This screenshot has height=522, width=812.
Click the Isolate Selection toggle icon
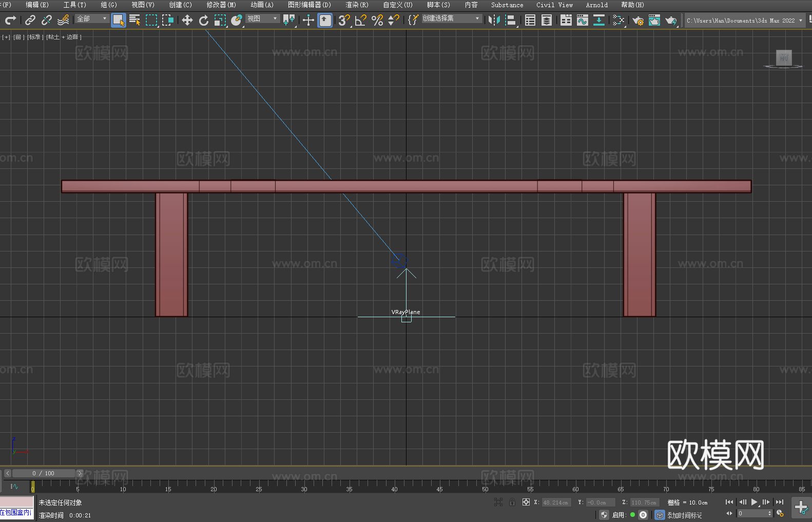tap(498, 502)
